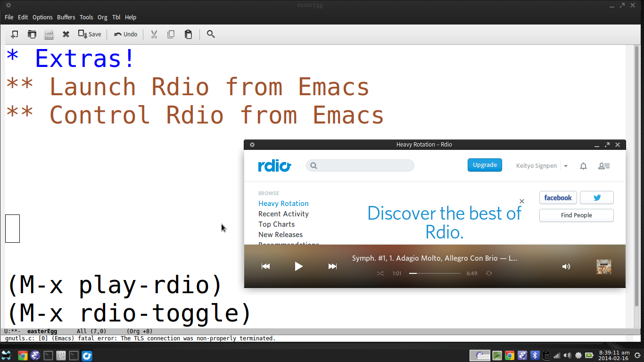Open the taskbar start menu icon
Image resolution: width=644 pixels, height=362 pixels.
[7, 355]
